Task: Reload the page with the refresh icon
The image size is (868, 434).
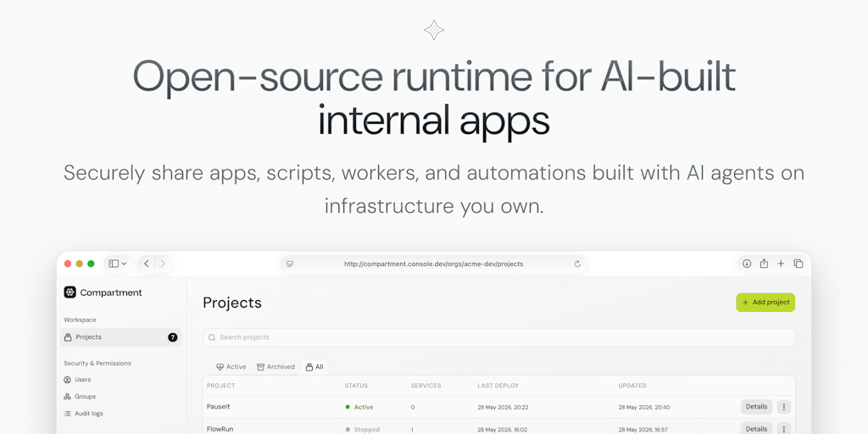Action: tap(577, 264)
